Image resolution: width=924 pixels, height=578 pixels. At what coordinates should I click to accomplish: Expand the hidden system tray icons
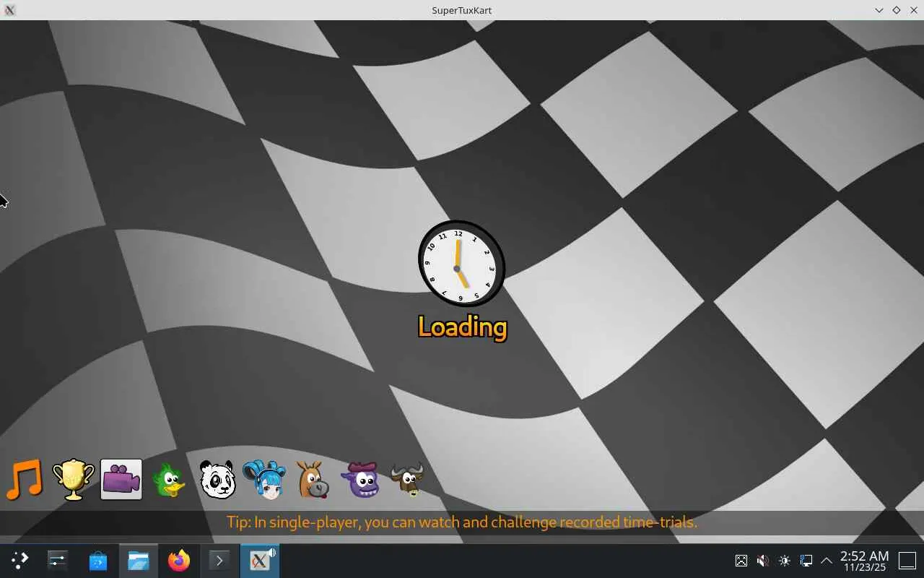pos(827,560)
